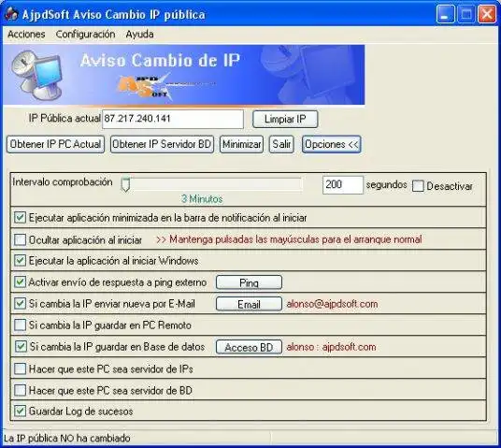Viewport: 501px width, 448px height.
Task: Uncheck Ejecutar la aplicación al iniciar Windows
Action: (20, 261)
